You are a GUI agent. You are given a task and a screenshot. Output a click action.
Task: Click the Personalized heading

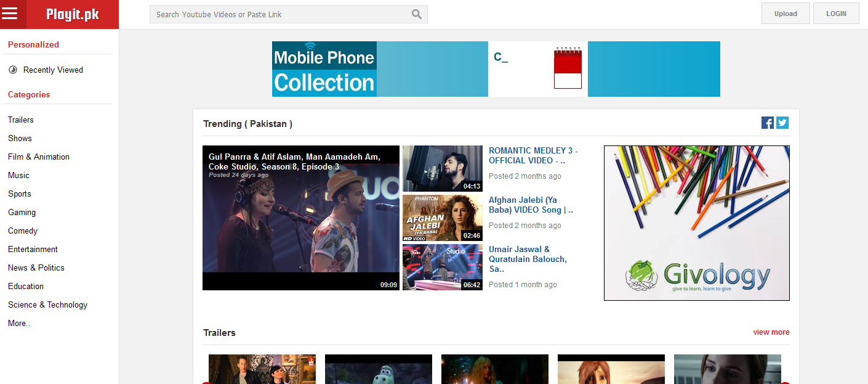pyautogui.click(x=33, y=44)
